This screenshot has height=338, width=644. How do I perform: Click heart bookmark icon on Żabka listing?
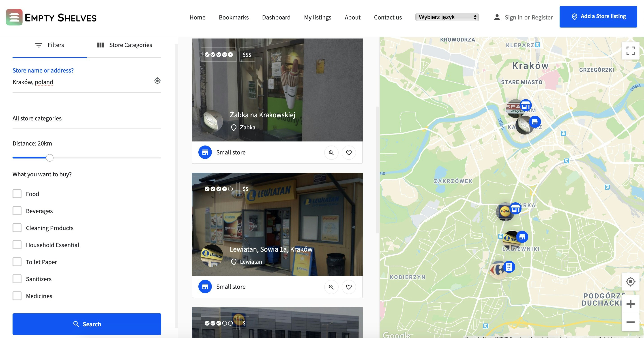pyautogui.click(x=348, y=152)
